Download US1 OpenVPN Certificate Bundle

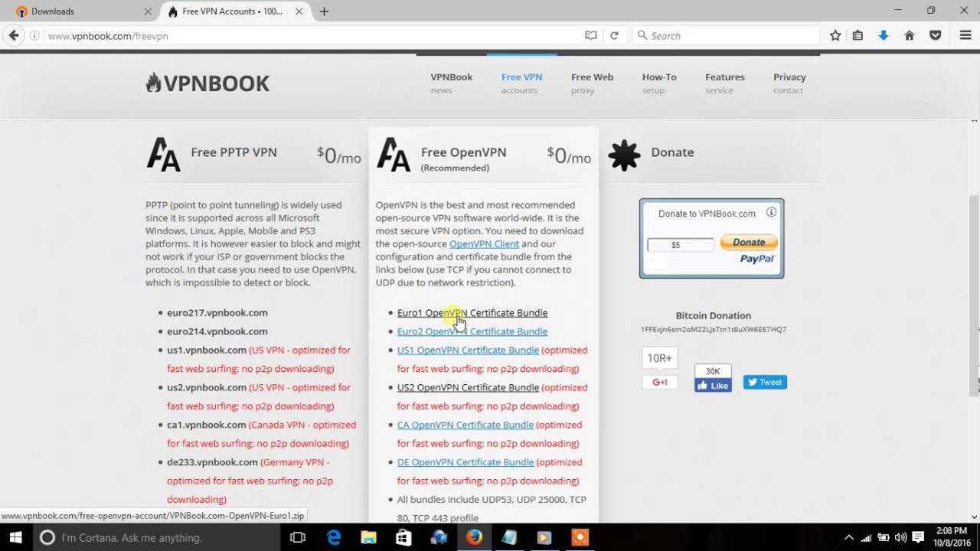click(x=468, y=350)
